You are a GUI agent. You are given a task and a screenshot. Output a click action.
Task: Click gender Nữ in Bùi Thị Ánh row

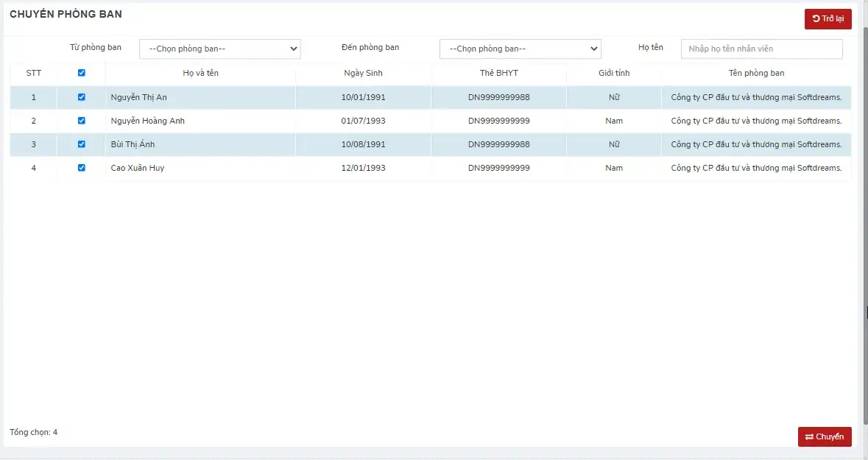(x=614, y=144)
